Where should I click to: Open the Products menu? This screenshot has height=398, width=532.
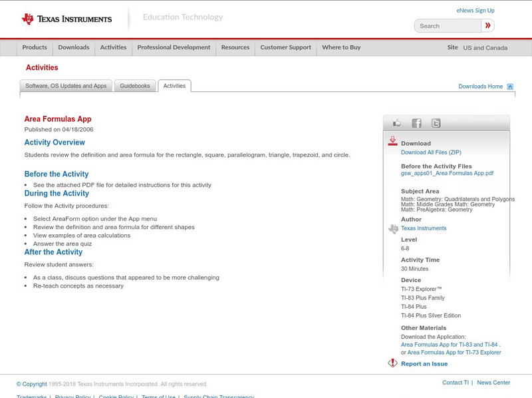click(35, 47)
